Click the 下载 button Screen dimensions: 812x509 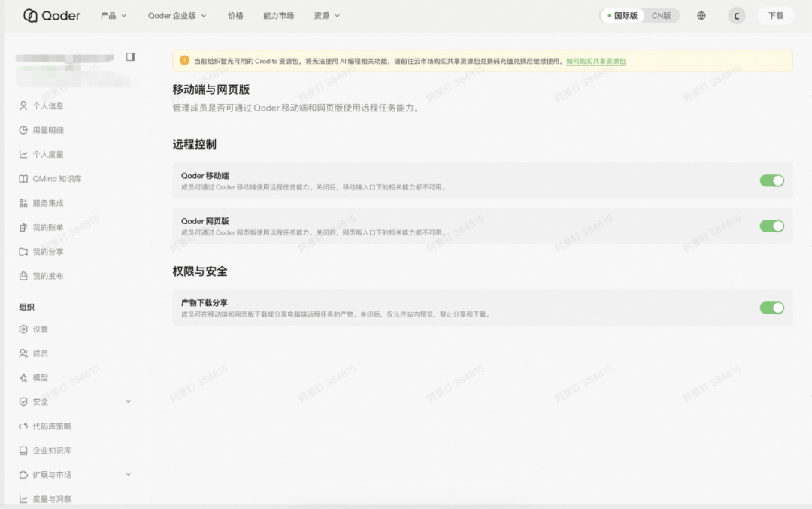click(x=776, y=16)
